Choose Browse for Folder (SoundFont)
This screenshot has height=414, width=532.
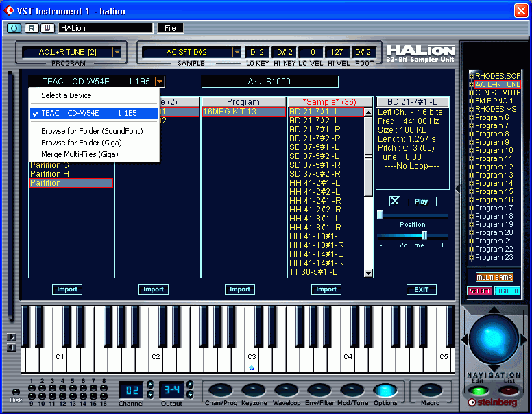coord(92,131)
